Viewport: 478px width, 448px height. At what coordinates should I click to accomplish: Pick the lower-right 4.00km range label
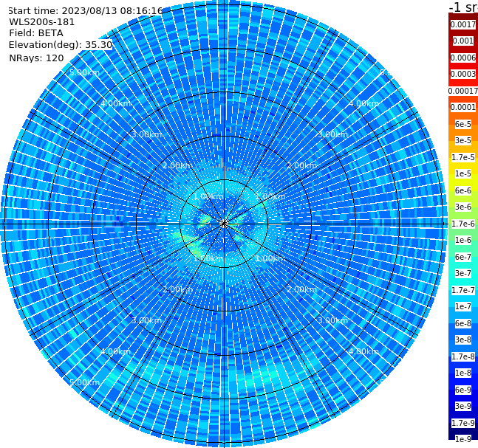[x=363, y=351]
